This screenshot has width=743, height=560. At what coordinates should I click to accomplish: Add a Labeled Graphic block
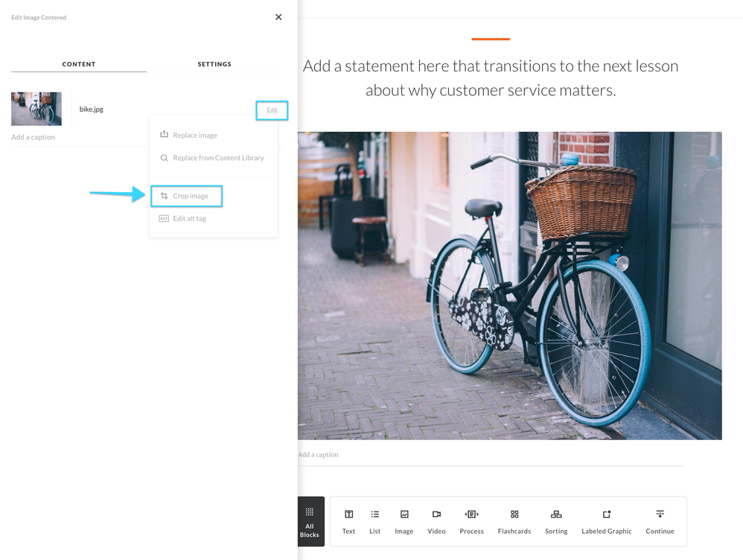pyautogui.click(x=606, y=521)
